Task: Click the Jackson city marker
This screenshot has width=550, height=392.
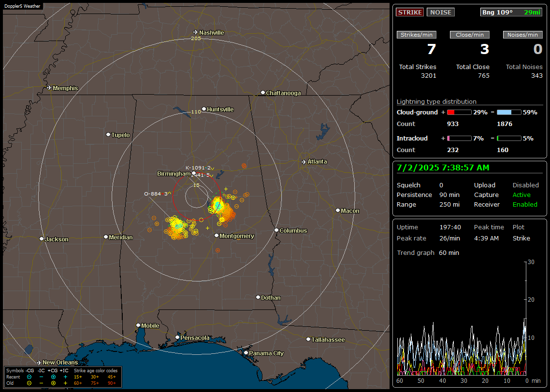Action: pyautogui.click(x=42, y=238)
